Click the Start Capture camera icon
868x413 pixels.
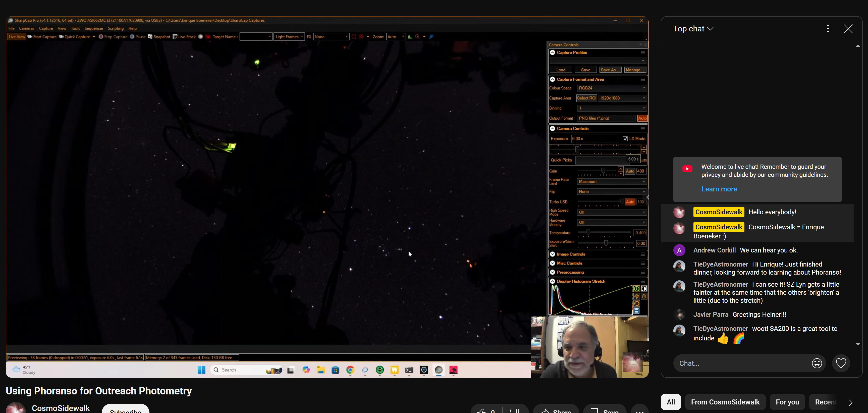coord(30,37)
